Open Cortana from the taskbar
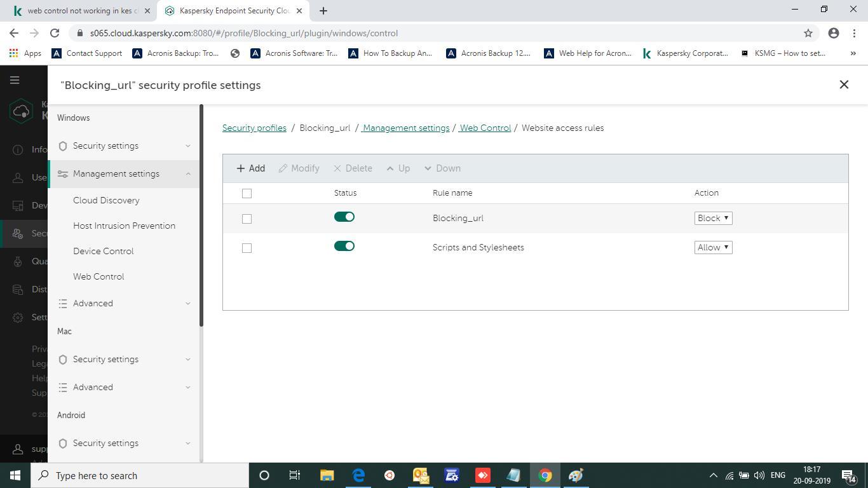 click(264, 475)
